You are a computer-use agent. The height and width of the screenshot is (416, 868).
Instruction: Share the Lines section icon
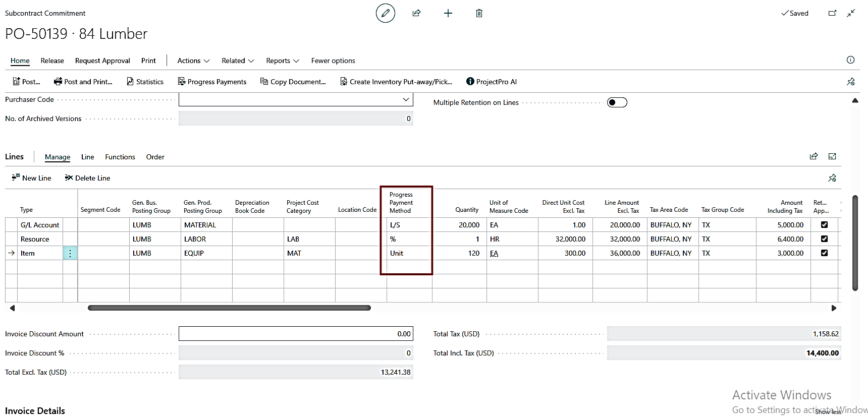[813, 156]
